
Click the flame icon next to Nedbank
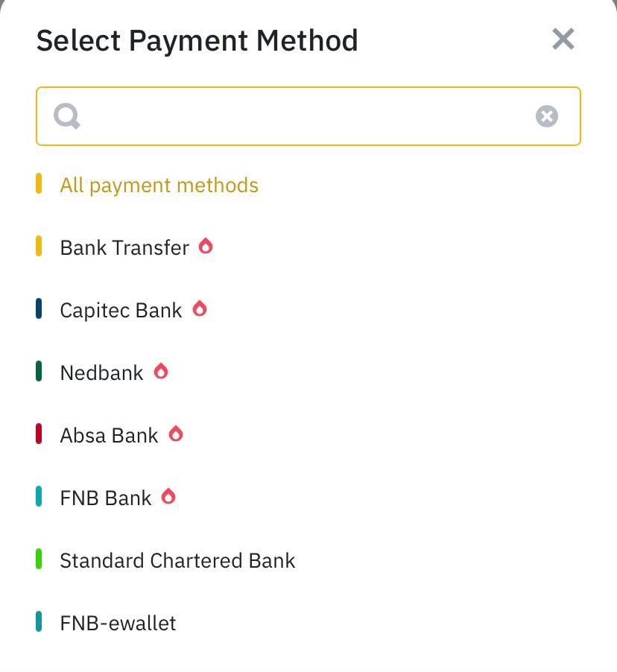[x=161, y=371]
